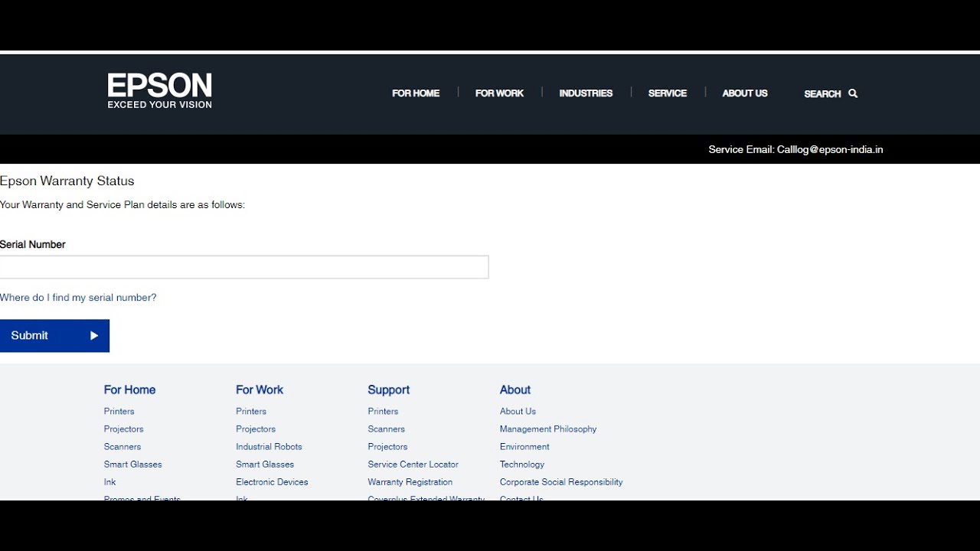Click the Epson logo in the header

(x=159, y=91)
